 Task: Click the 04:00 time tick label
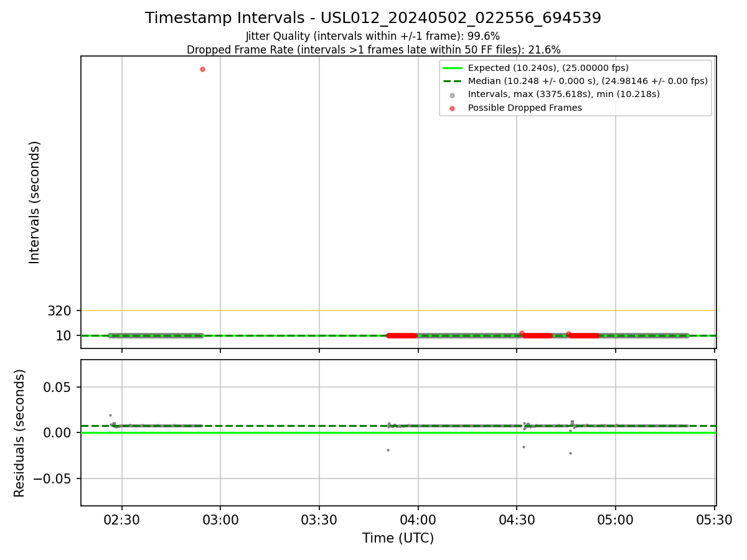[x=418, y=520]
